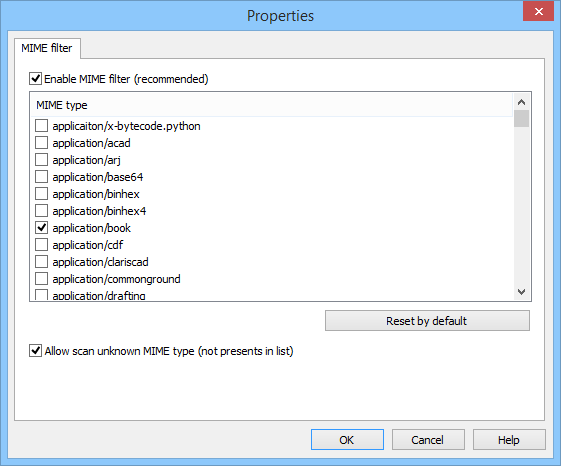Check the application/acad checkbox
This screenshot has width=561, height=466.
(x=42, y=143)
